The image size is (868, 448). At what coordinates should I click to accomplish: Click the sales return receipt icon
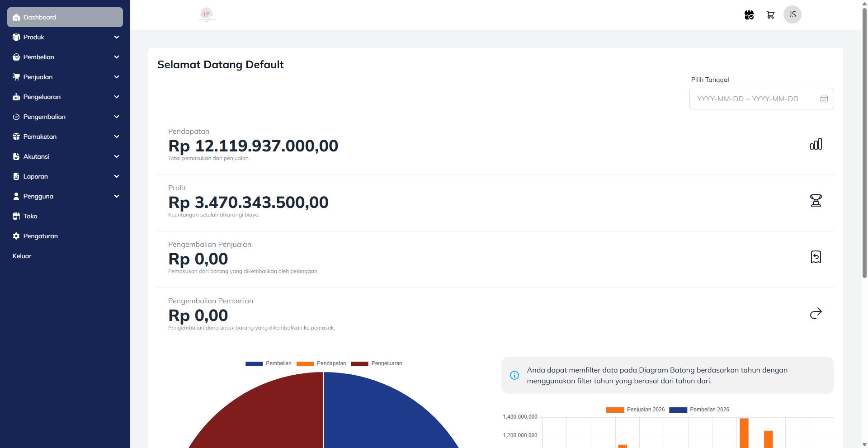816,257
